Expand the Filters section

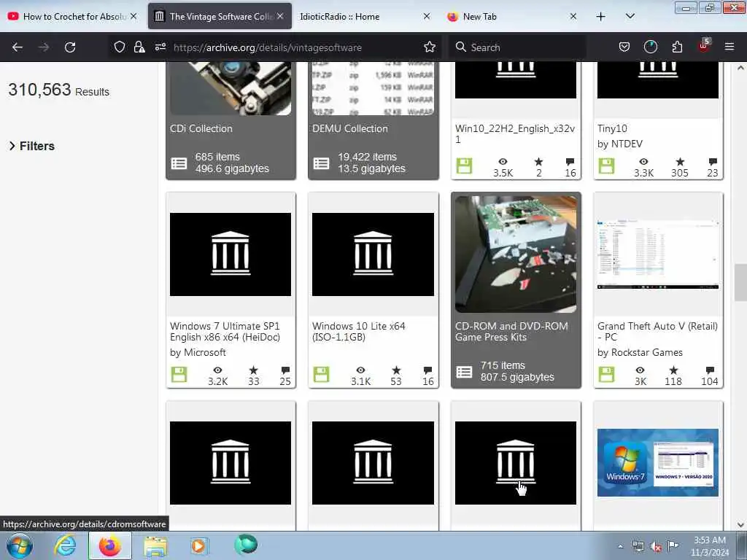coord(32,146)
